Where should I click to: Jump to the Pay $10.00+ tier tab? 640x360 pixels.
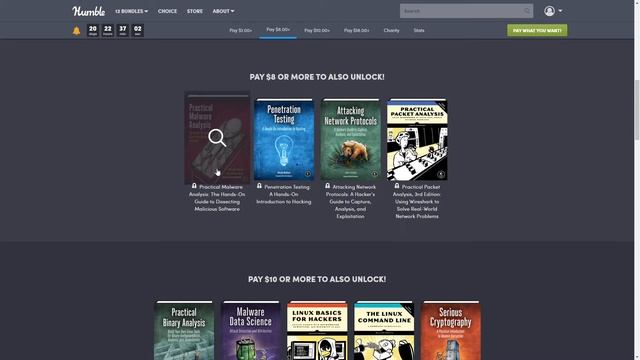coord(317,30)
